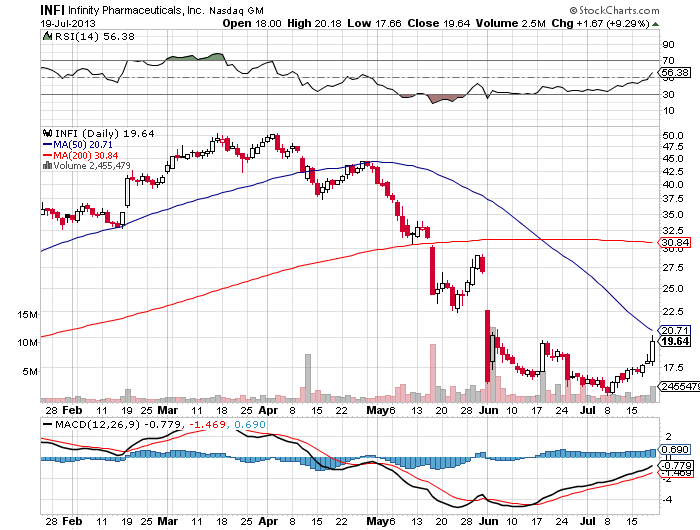The height and width of the screenshot is (530, 700).
Task: Click the 50.0 price axis label
Action: click(673, 135)
